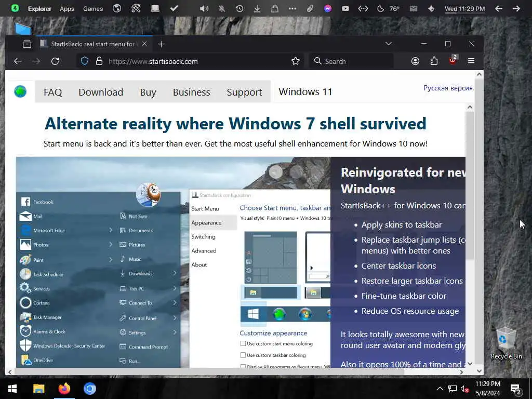Open the three-dot overflow icon in top bar
The width and height of the screenshot is (532, 399).
point(292,8)
